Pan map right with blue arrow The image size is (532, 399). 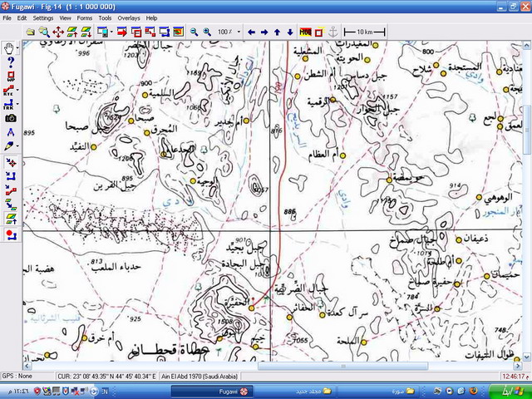click(x=264, y=32)
